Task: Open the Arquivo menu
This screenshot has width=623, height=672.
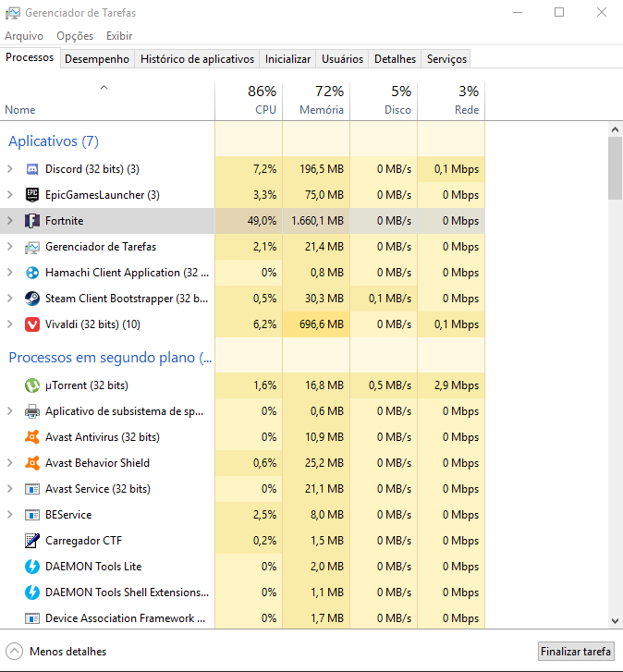Action: [24, 36]
